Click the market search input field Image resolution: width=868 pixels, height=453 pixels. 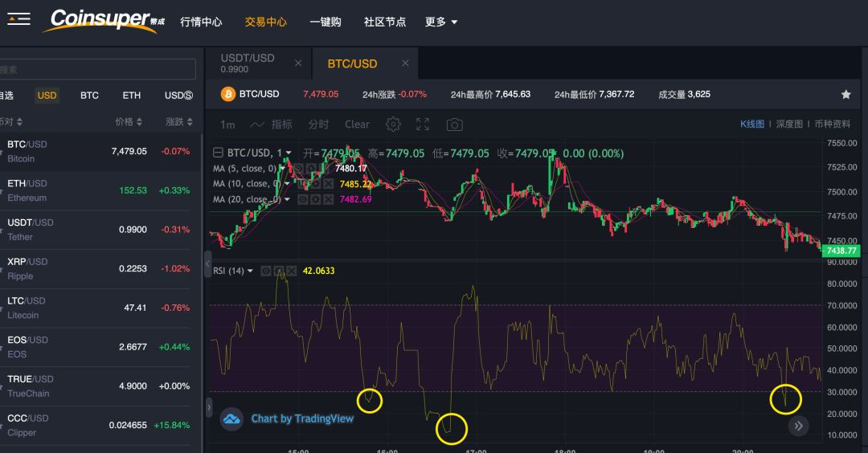[97, 69]
